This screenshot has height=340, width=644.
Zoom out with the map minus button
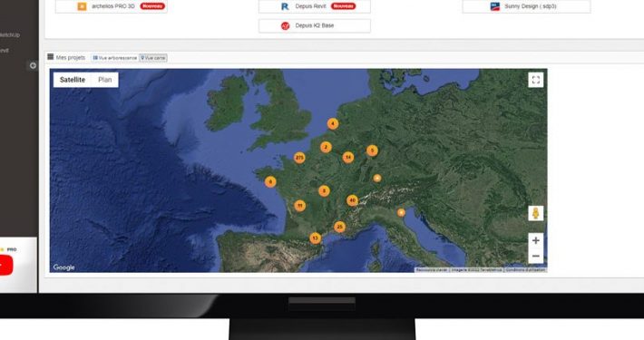(x=535, y=256)
